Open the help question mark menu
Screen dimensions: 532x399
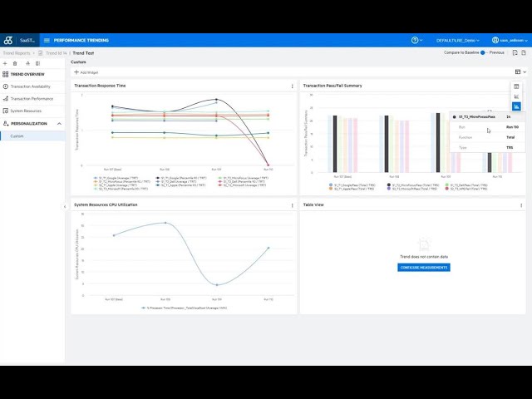[415, 41]
